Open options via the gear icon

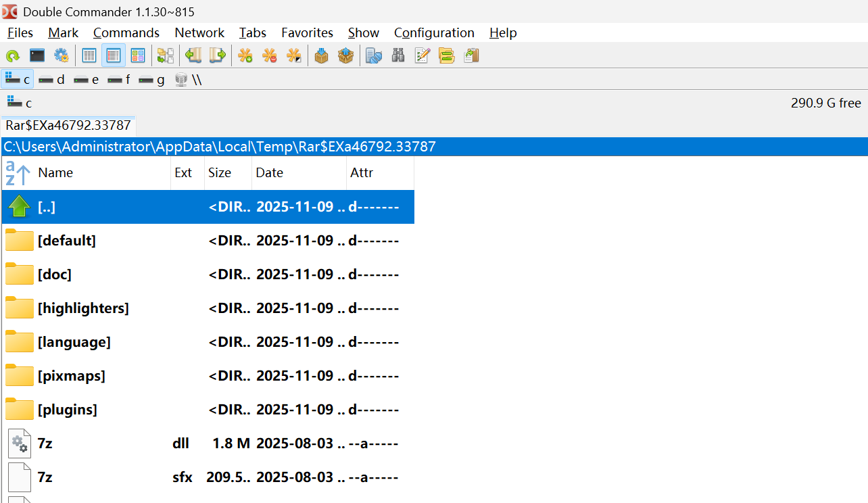61,55
